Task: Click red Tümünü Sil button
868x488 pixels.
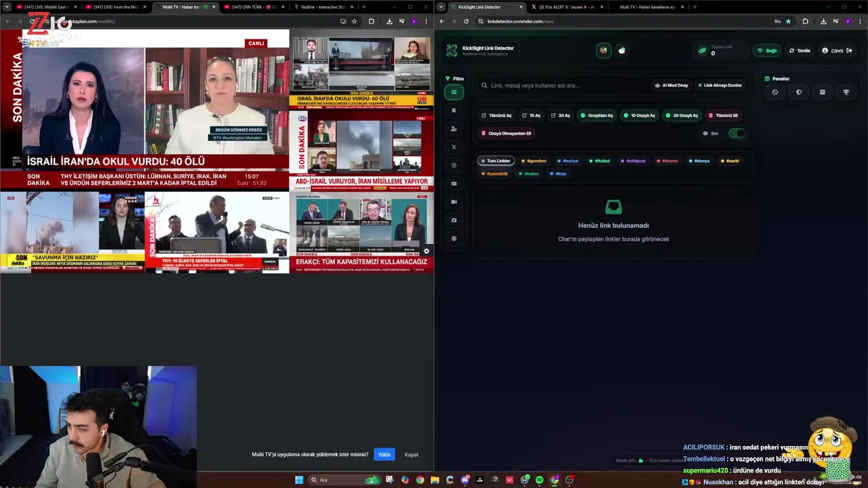Action: coord(723,115)
